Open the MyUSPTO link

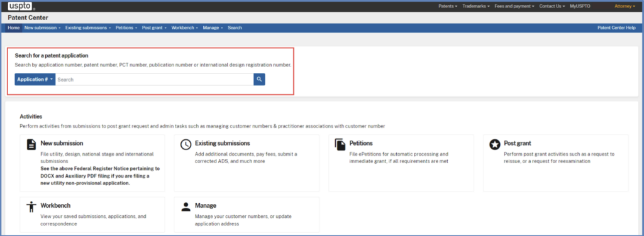[x=580, y=6]
